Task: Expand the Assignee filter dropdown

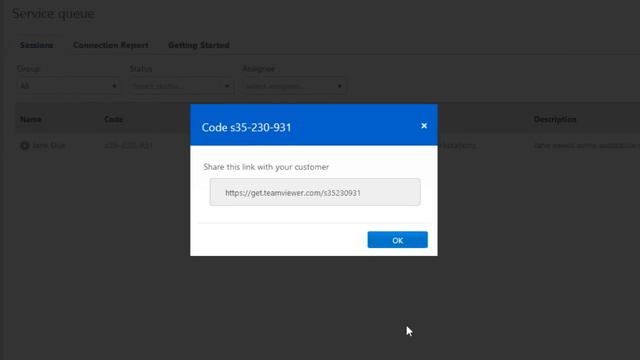Action: pos(294,86)
